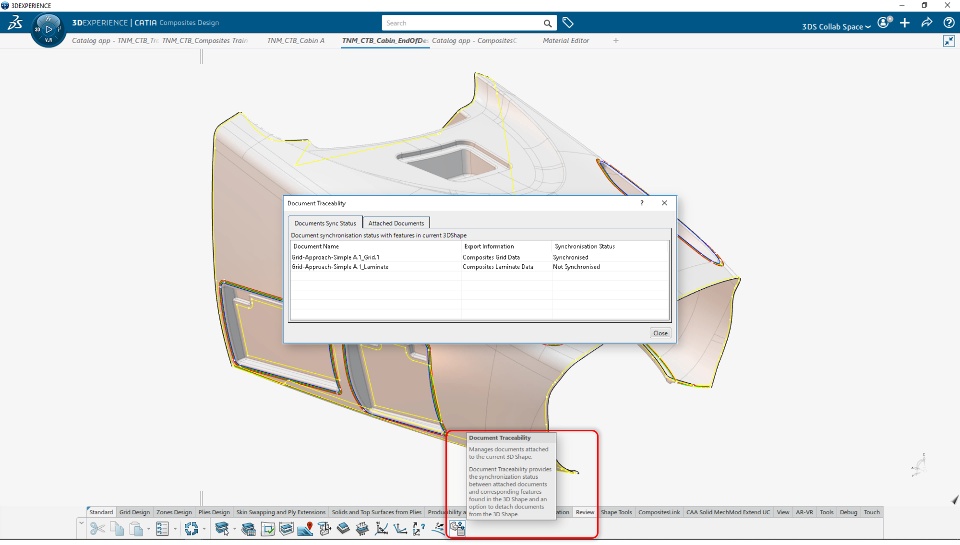Screen dimensions: 960x545
Task: Click the fullscreen expand icon
Action: 949,41
